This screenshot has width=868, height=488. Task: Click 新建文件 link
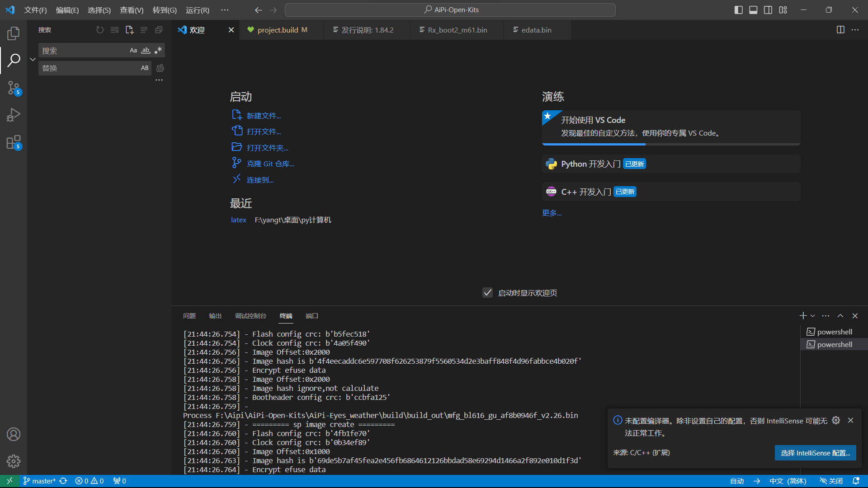(264, 116)
